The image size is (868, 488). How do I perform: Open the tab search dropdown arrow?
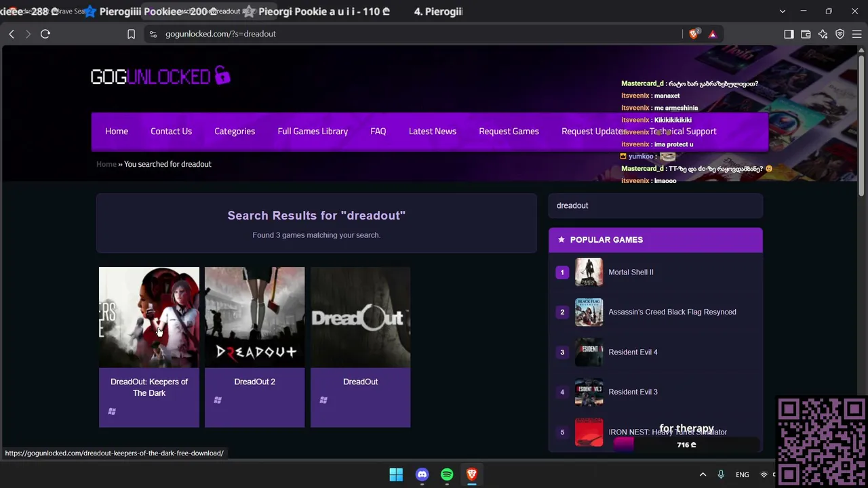pos(783,12)
